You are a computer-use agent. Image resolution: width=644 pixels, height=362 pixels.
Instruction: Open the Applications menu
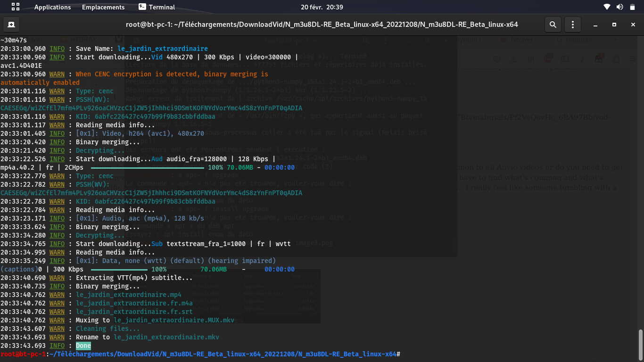click(x=52, y=7)
